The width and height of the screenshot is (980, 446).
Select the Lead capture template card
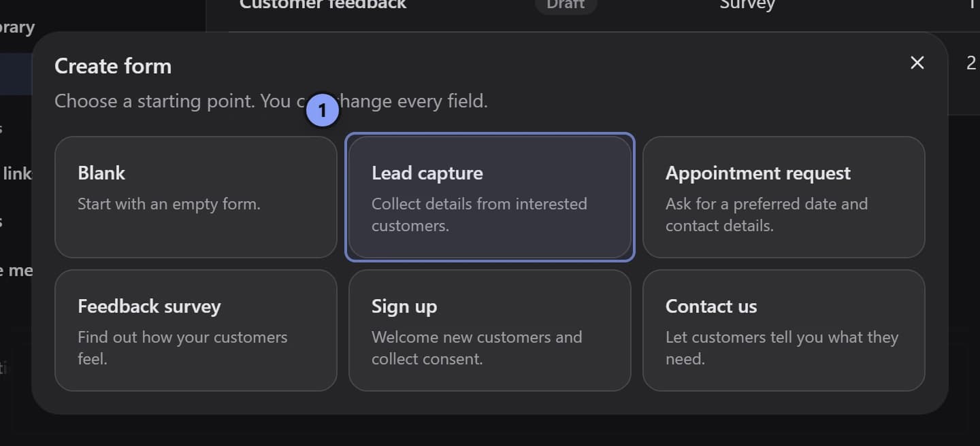point(490,197)
